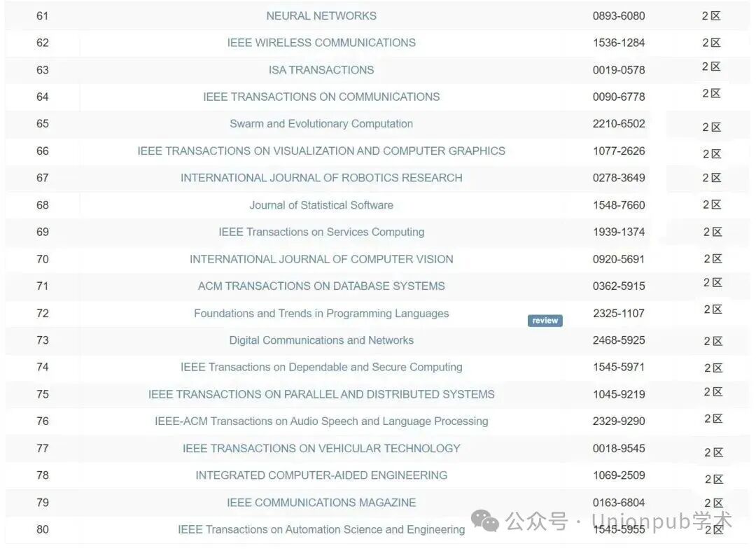Open International Journal of Computer Vision link
This screenshot has height=551, width=756.
tap(321, 259)
